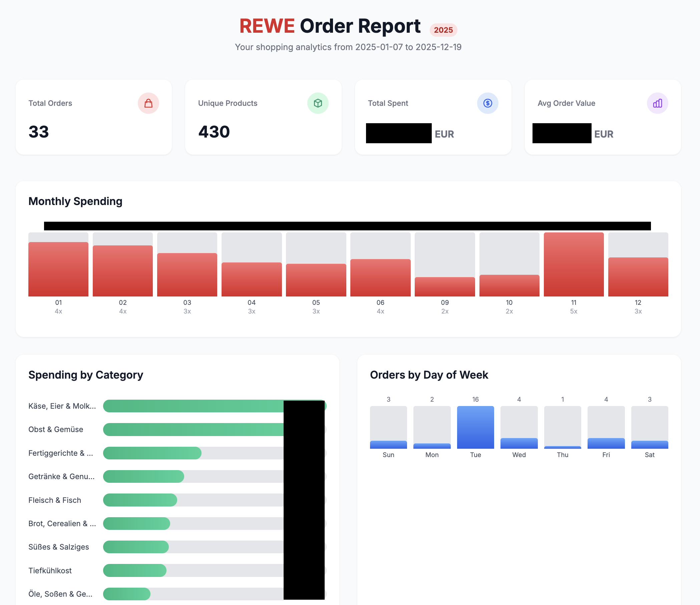Click the purple bar chart icon
Viewport: 700px width, 605px height.
pyautogui.click(x=657, y=103)
